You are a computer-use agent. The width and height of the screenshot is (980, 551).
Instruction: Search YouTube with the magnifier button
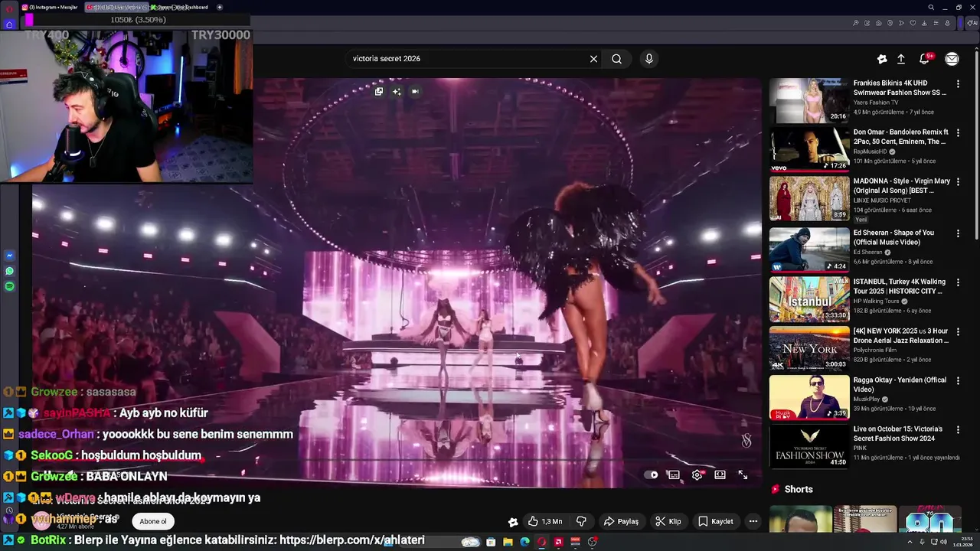coord(616,59)
